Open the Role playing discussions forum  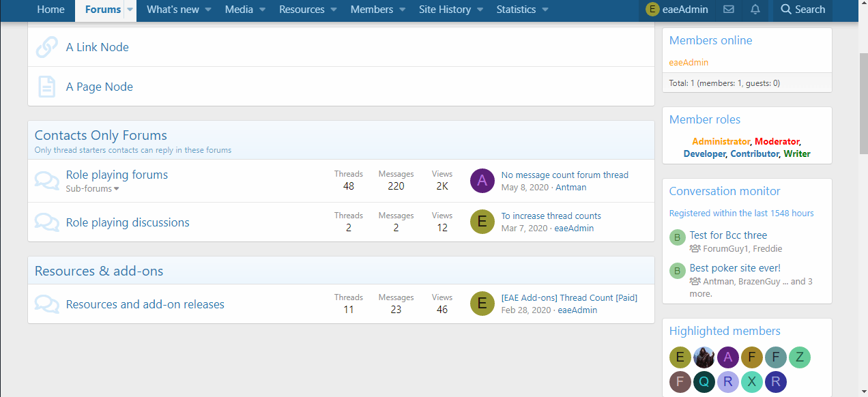(128, 222)
